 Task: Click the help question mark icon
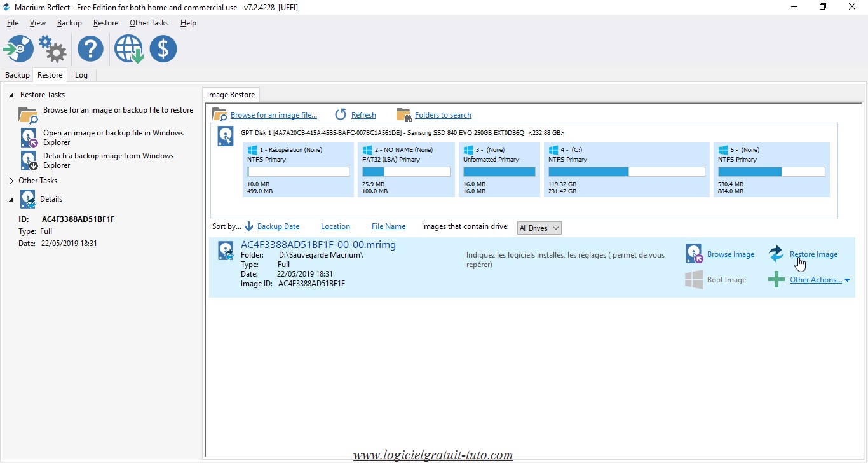[91, 49]
